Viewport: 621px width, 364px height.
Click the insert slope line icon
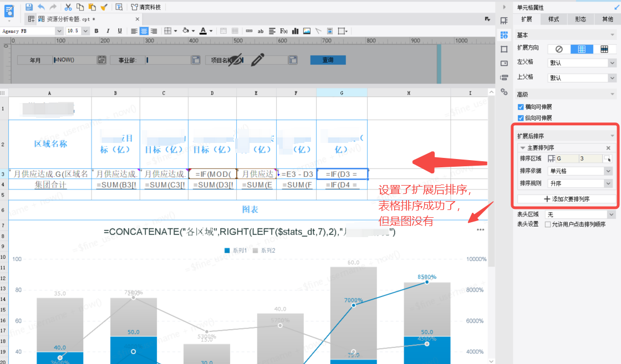(x=318, y=31)
